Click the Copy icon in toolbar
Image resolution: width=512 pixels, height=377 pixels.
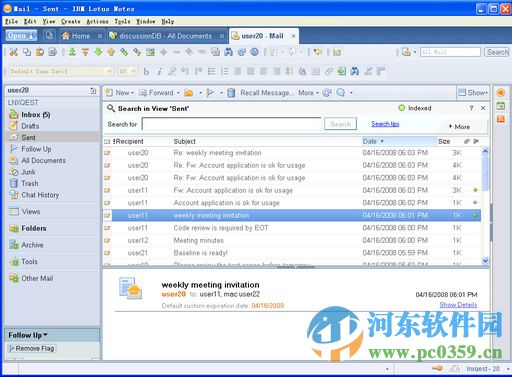(27, 52)
